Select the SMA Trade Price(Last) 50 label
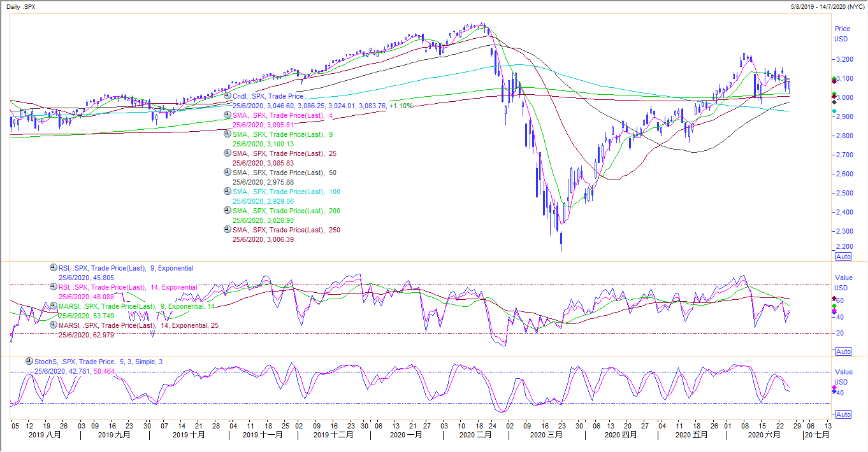This screenshot has height=452, width=868. (x=284, y=173)
